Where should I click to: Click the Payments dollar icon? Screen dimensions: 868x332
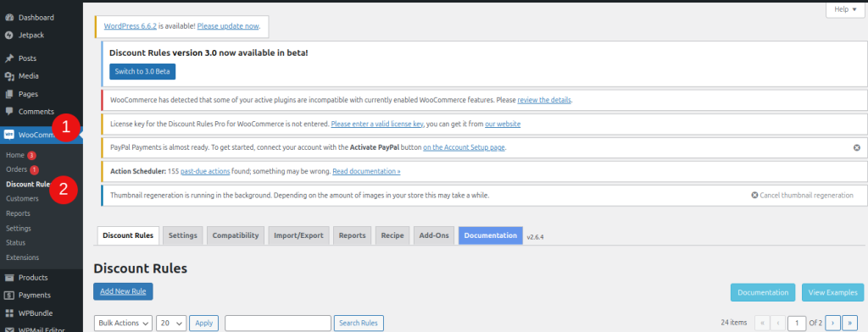coord(8,296)
